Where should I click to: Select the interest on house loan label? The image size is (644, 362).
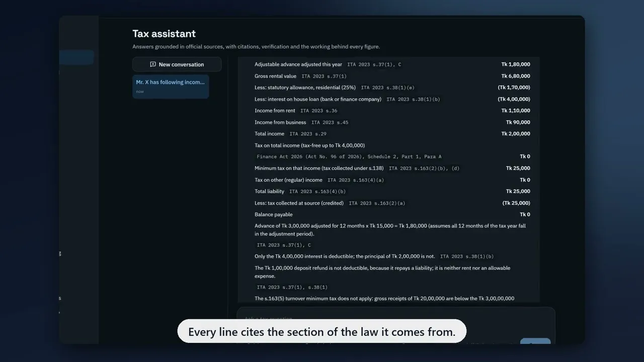tap(318, 99)
